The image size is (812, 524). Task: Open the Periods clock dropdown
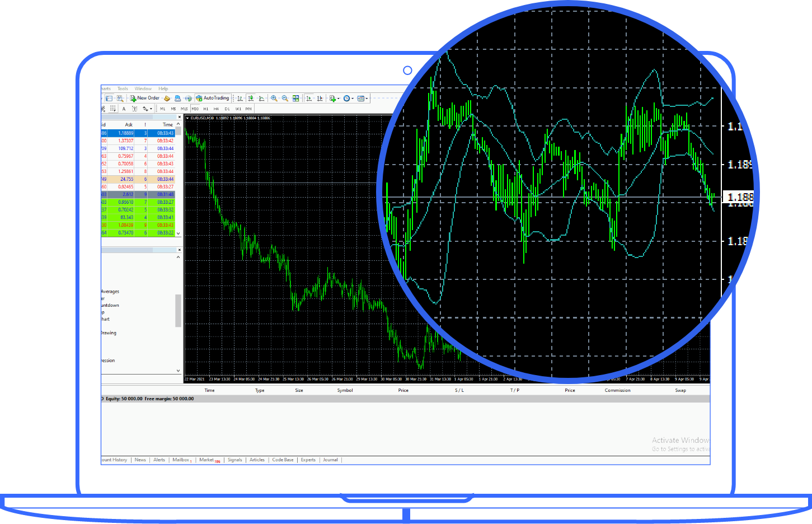click(x=348, y=98)
